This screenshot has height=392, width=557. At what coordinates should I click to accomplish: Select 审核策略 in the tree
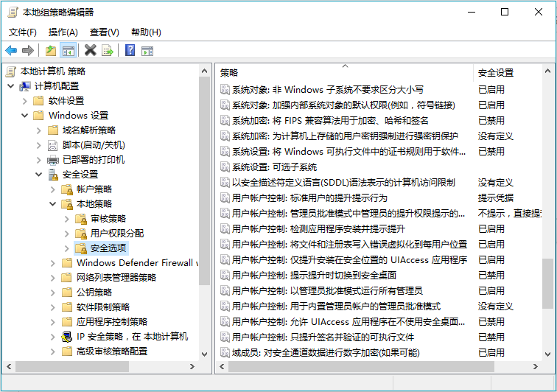click(108, 219)
